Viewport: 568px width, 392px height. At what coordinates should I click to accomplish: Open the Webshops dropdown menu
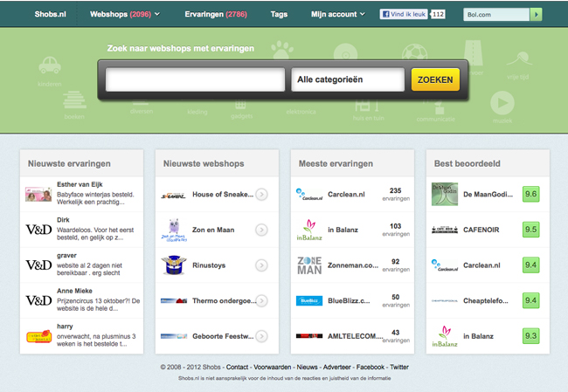[x=125, y=14]
